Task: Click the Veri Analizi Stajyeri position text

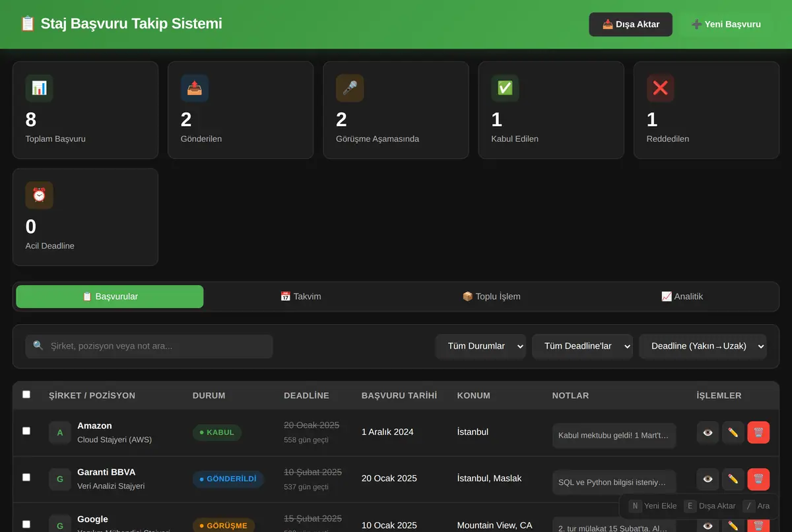Action: click(111, 486)
